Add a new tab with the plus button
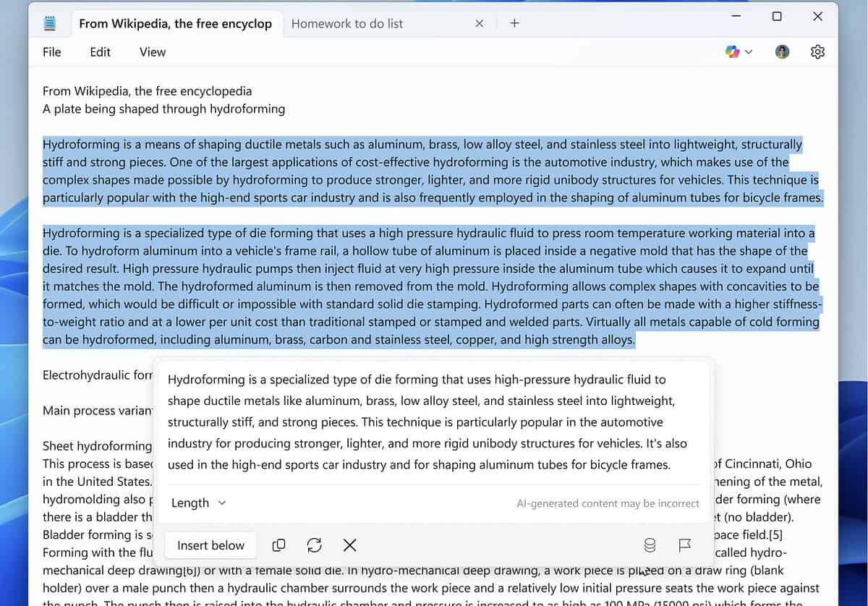The image size is (868, 606). [514, 23]
